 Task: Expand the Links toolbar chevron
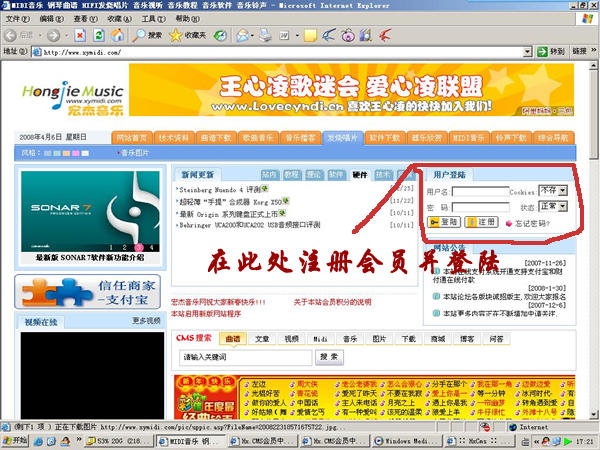[x=593, y=51]
